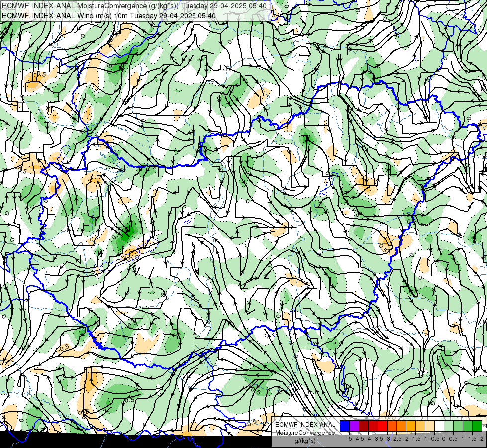The height and width of the screenshot is (448, 487).
Task: Click the purple legend color swatch
Action: tap(354, 426)
